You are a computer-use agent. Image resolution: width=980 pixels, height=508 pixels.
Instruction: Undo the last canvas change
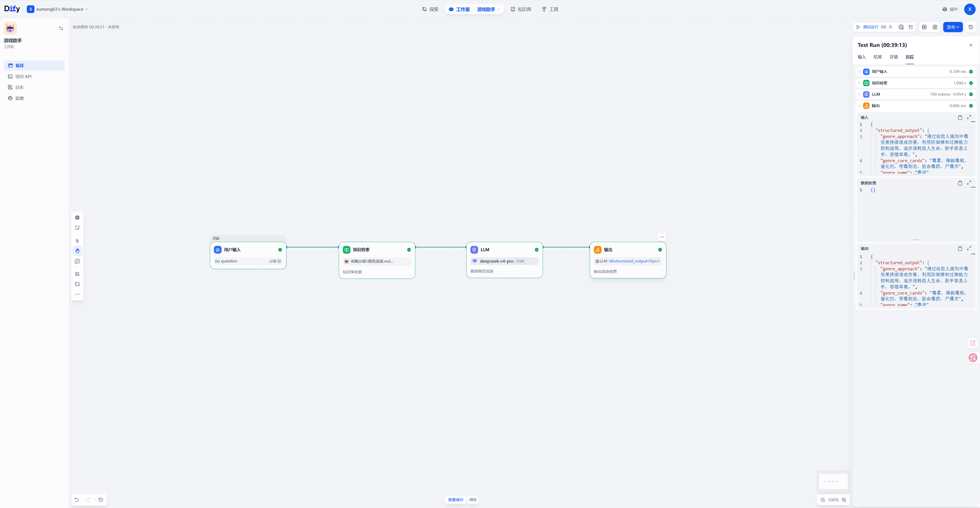[x=77, y=500]
